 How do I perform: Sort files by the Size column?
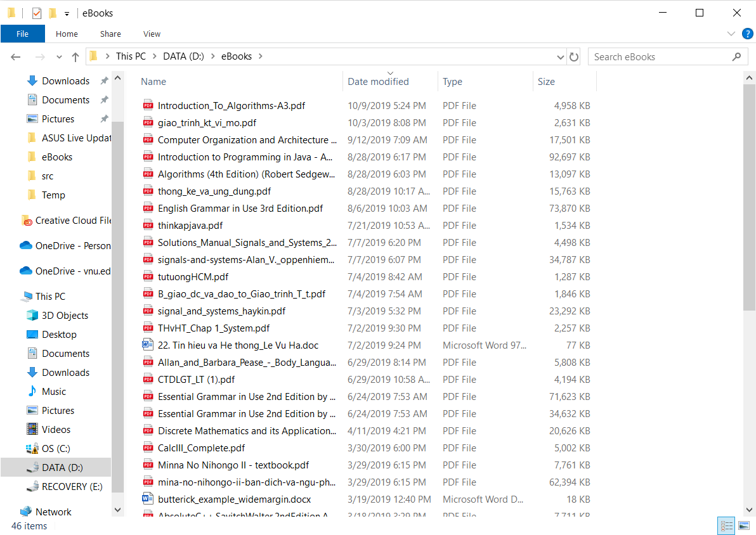[x=546, y=82]
